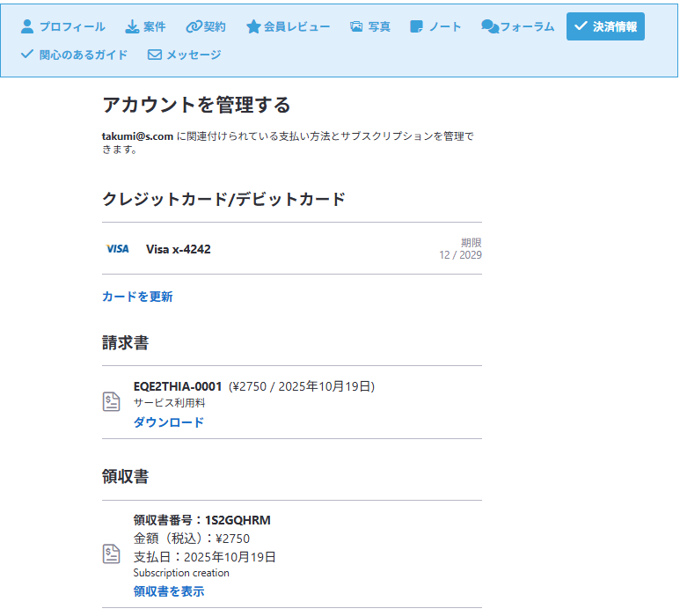Click the picture icon beside 写真
This screenshot has width=680, height=616.
tap(356, 26)
